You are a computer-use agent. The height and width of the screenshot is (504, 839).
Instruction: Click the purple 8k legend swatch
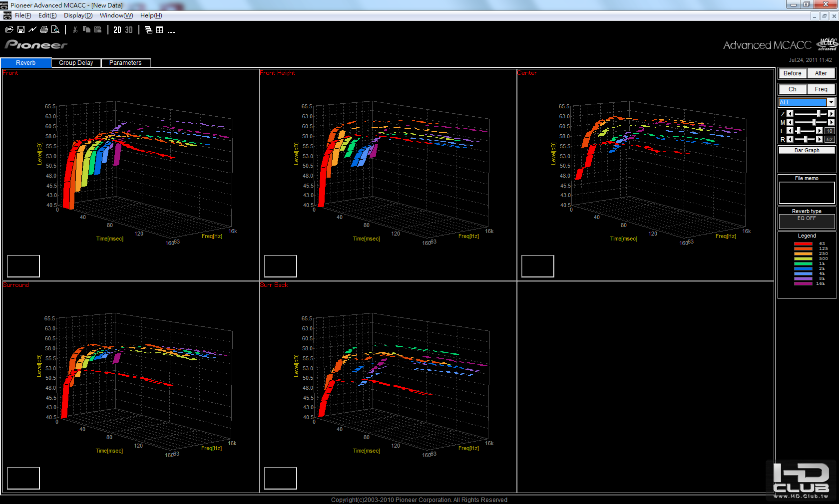coord(803,278)
